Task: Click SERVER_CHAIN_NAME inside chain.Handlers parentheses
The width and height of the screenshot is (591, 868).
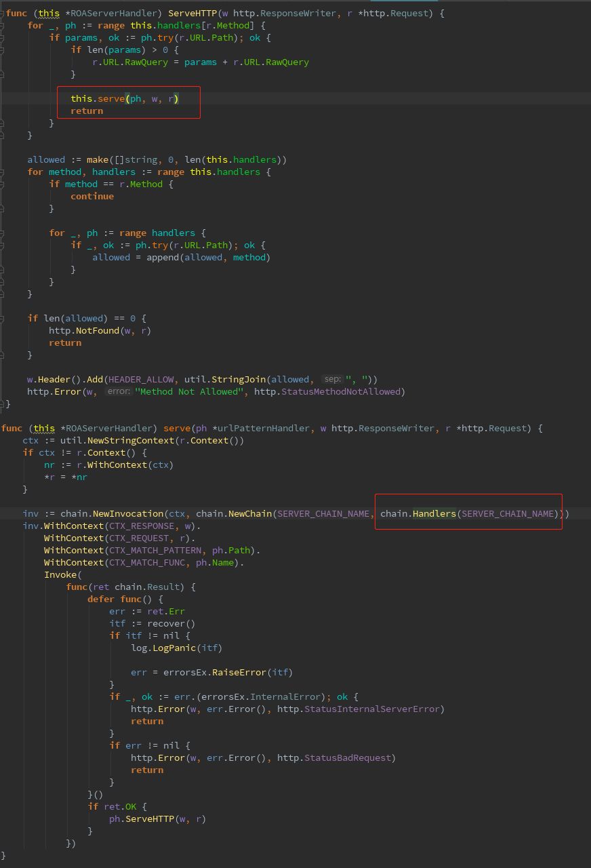Action: [508, 513]
